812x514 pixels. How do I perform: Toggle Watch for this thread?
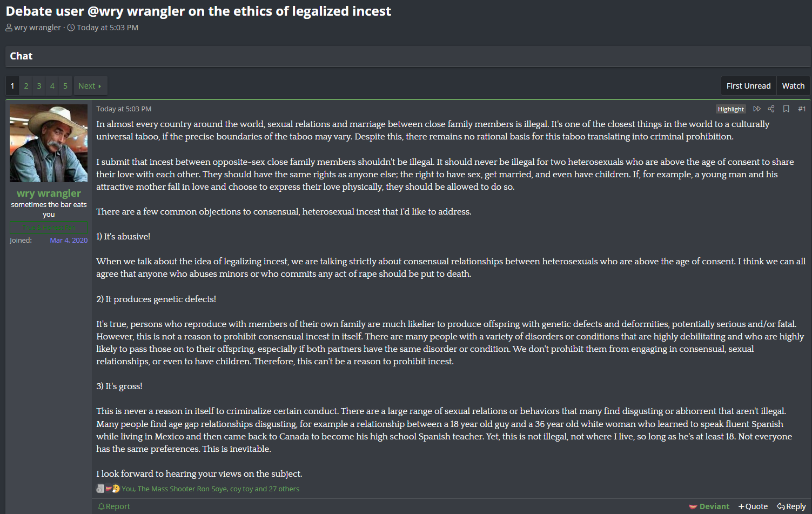point(793,86)
